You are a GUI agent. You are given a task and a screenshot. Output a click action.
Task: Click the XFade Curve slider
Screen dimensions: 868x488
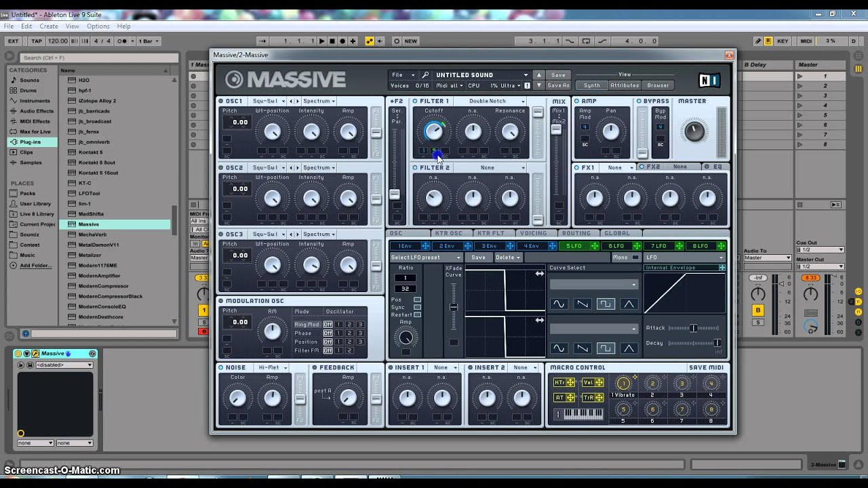click(454, 307)
